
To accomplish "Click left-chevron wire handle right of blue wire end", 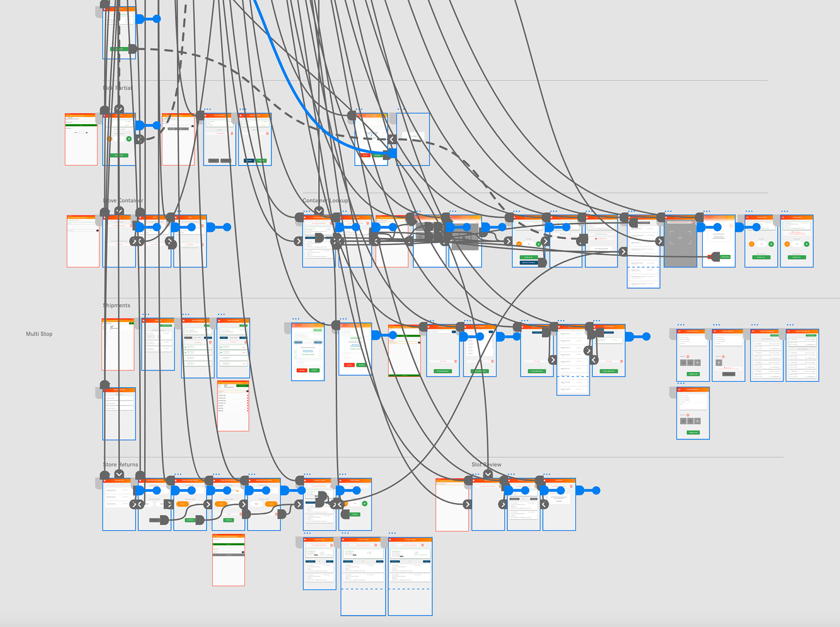I will point(392,139).
